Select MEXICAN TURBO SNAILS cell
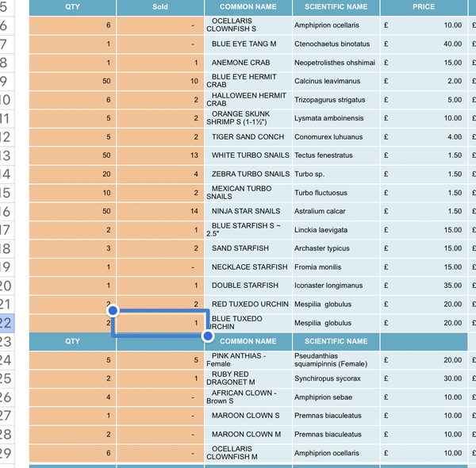Screen dimensions: 476x468 [x=248, y=193]
